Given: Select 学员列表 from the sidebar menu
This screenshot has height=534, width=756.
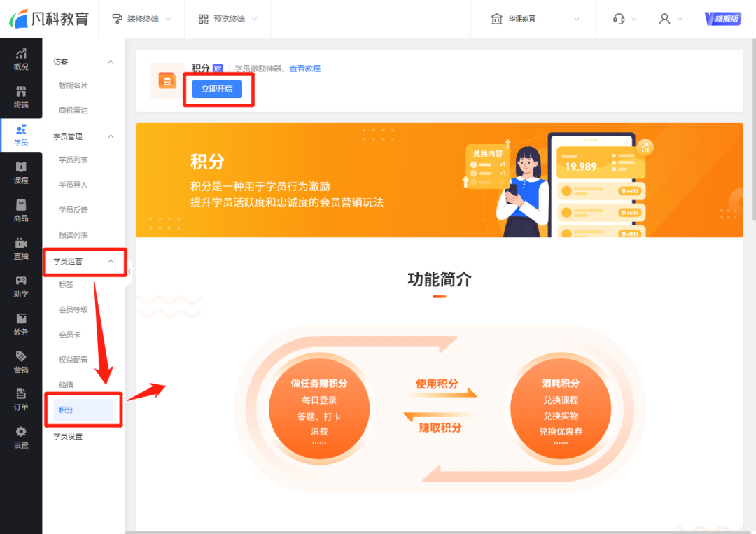Looking at the screenshot, I should coord(74,160).
